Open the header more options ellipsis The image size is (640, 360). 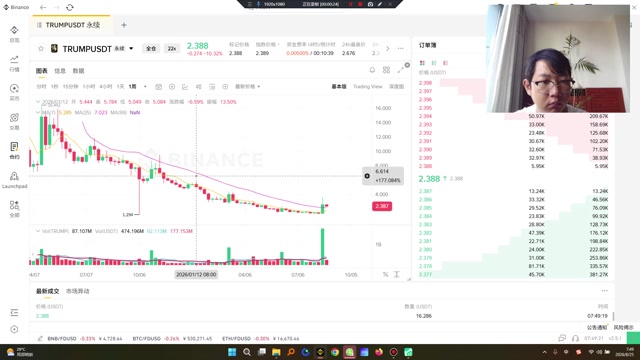(x=401, y=49)
